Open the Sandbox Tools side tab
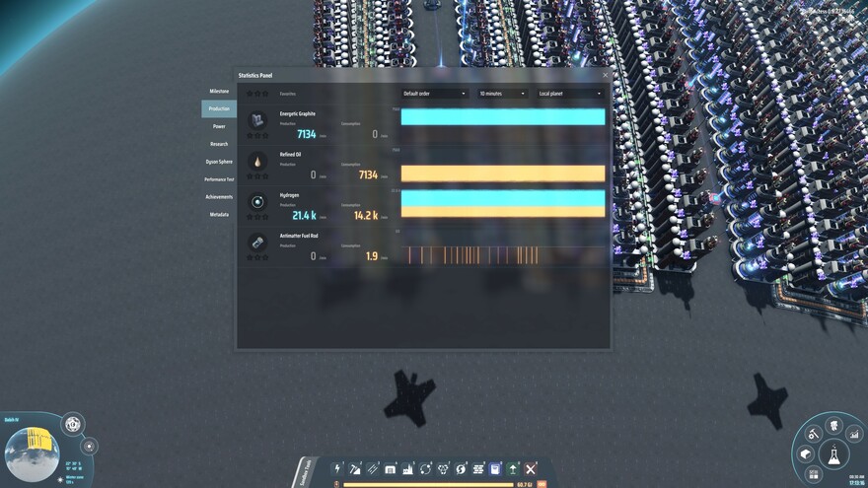The height and width of the screenshot is (488, 868). (306, 472)
